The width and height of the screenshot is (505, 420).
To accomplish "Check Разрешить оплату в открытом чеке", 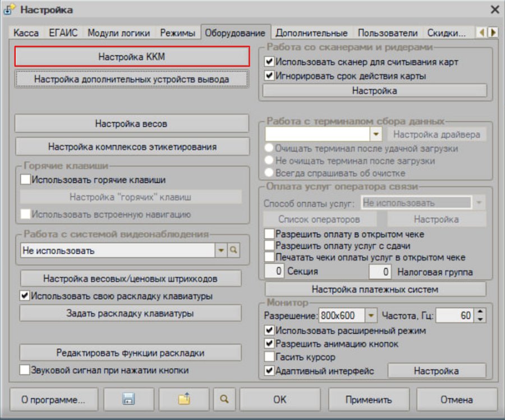I will [x=269, y=234].
